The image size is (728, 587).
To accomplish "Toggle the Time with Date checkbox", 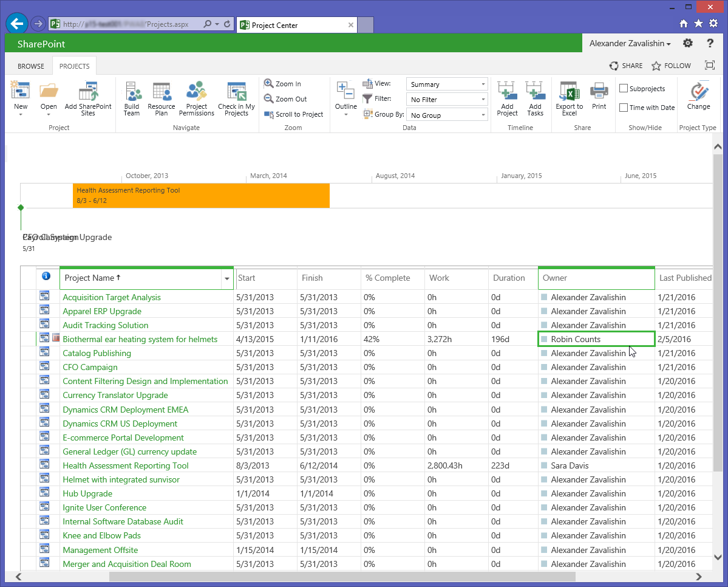I will pyautogui.click(x=624, y=108).
